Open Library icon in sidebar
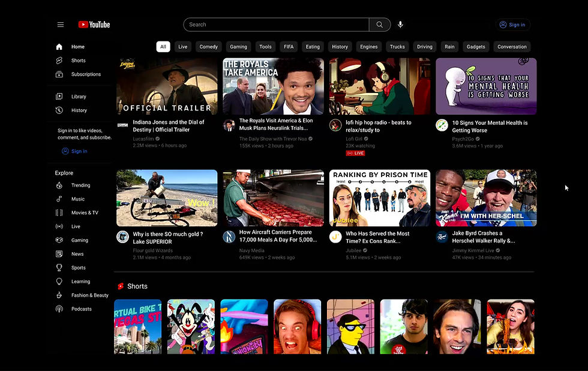 pyautogui.click(x=59, y=97)
